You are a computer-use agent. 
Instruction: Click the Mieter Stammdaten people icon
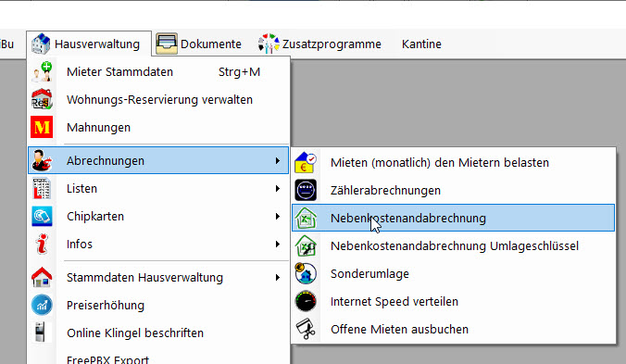[x=42, y=72]
